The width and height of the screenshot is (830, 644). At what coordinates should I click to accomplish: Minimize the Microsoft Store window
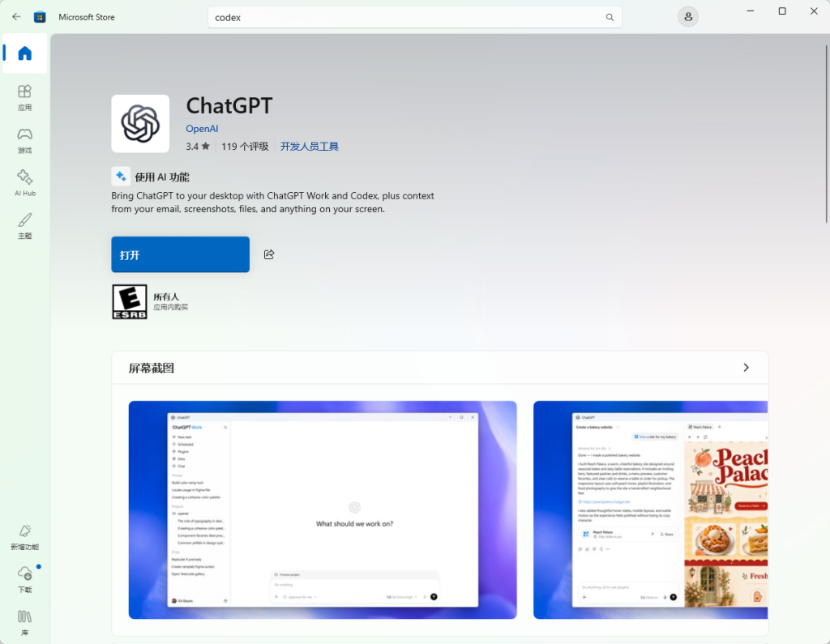pyautogui.click(x=750, y=11)
